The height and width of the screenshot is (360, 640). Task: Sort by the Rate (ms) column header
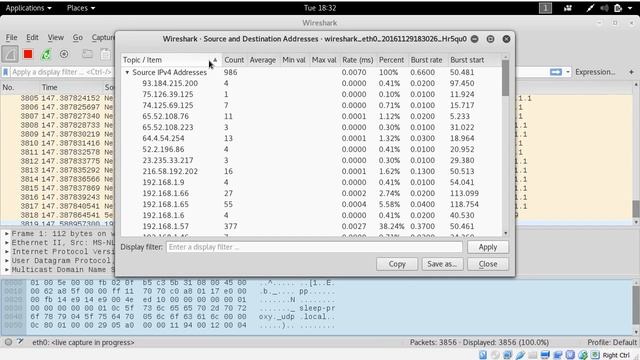(x=358, y=60)
